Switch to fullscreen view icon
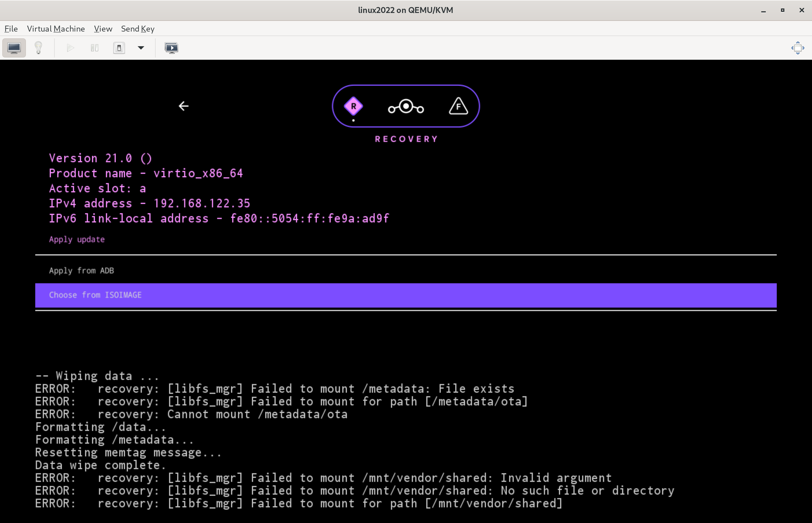 coord(798,48)
